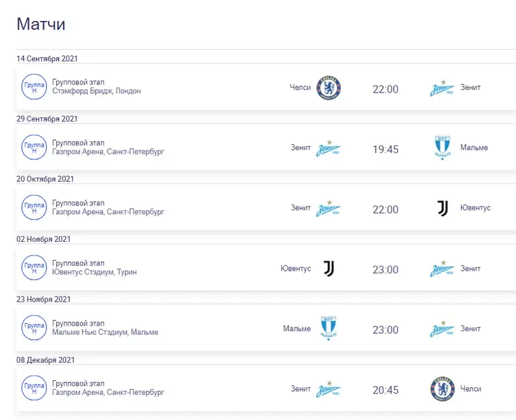Viewport: 516px width, 420px height.
Task: Open the 19:45 Zenit vs Malmö match time
Action: click(386, 149)
